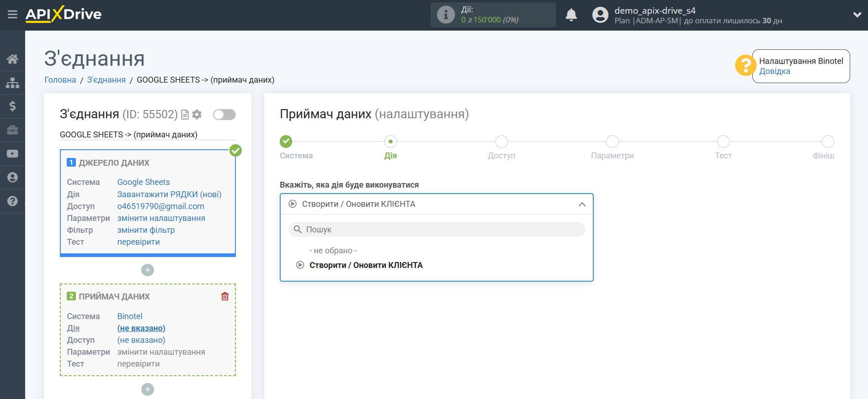Switch to the 'Доступ' step
The width and height of the screenshot is (868, 399).
pyautogui.click(x=501, y=142)
